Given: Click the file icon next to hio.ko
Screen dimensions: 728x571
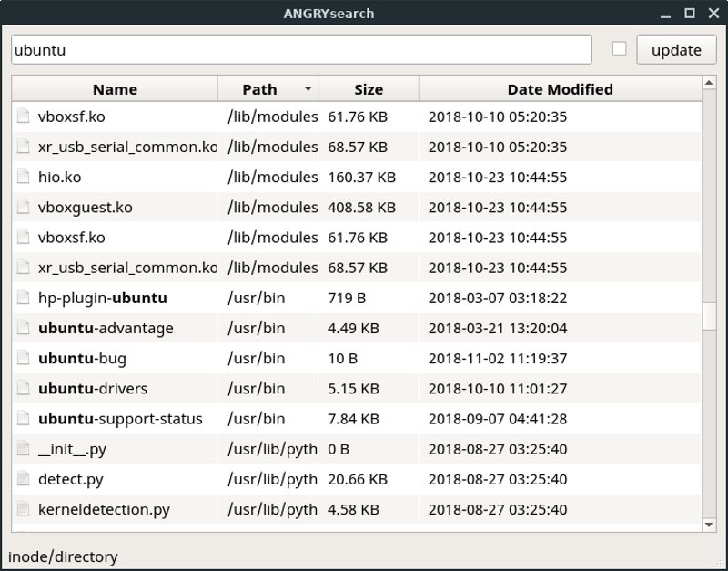Looking at the screenshot, I should coord(22,177).
